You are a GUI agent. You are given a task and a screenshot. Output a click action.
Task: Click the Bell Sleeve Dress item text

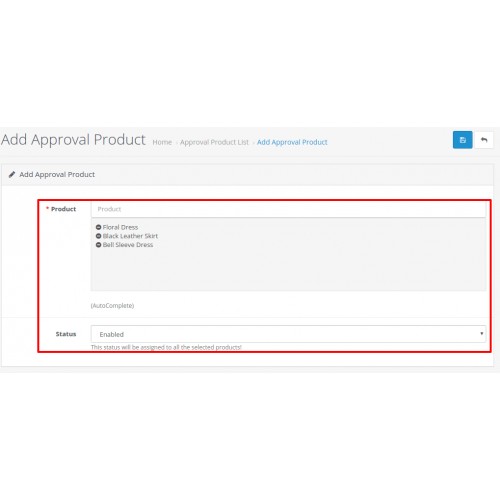[x=128, y=245]
